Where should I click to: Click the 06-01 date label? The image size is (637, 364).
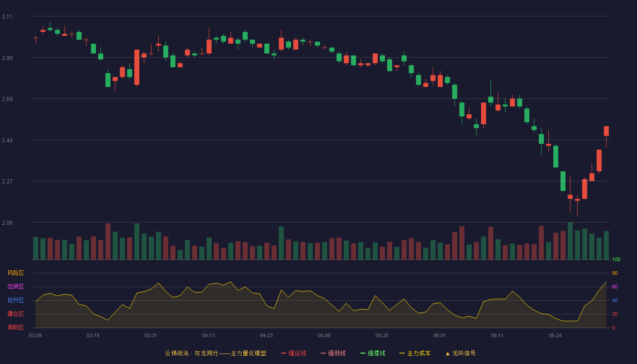point(440,335)
